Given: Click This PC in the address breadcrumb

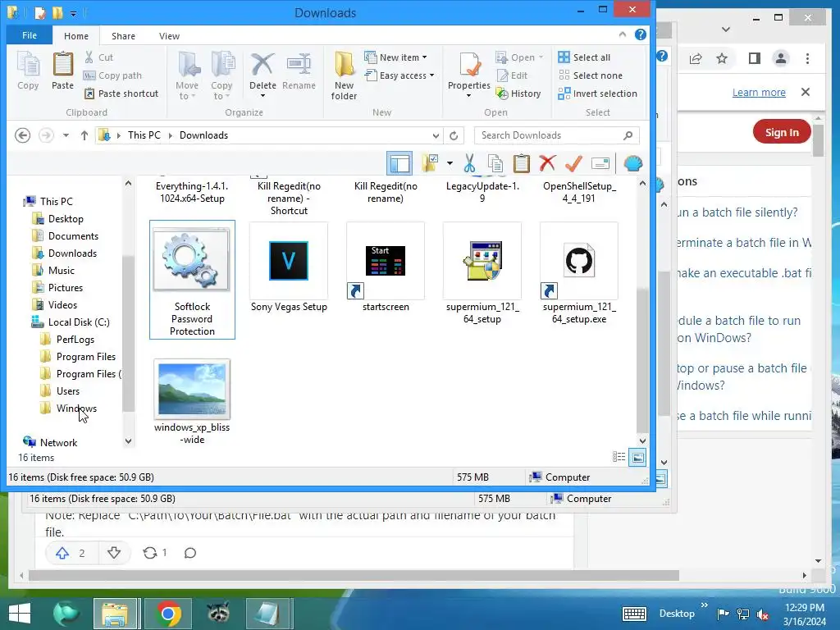Looking at the screenshot, I should (144, 135).
